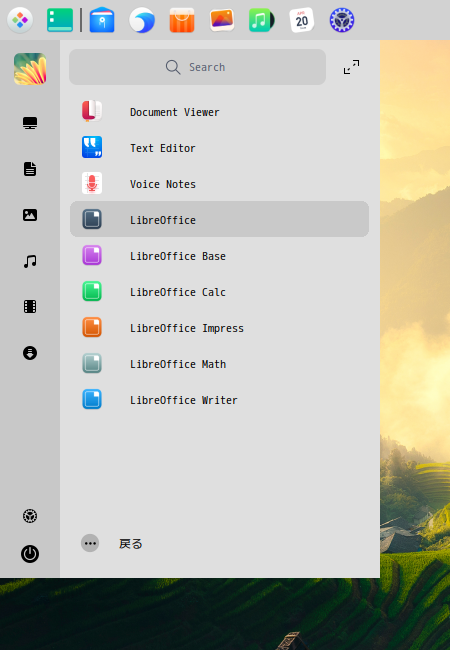The width and height of the screenshot is (450, 650).
Task: Select the highlighted LibreOffice entry
Action: [219, 219]
